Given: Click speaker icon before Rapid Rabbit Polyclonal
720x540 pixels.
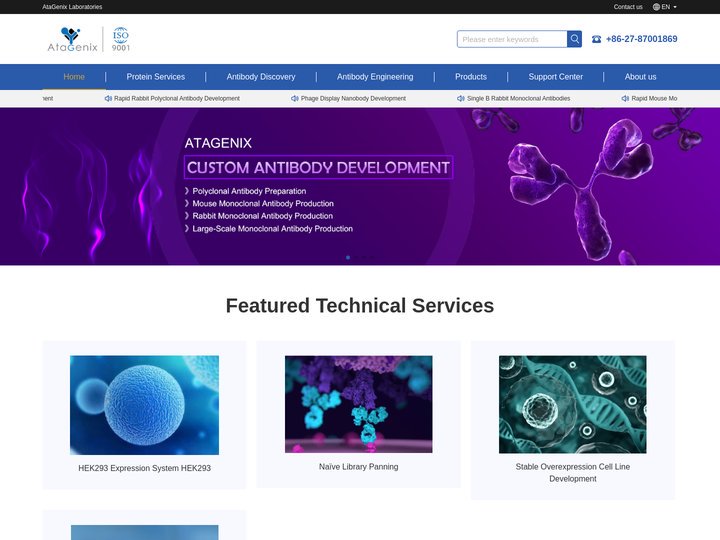Looking at the screenshot, I should coord(108,98).
